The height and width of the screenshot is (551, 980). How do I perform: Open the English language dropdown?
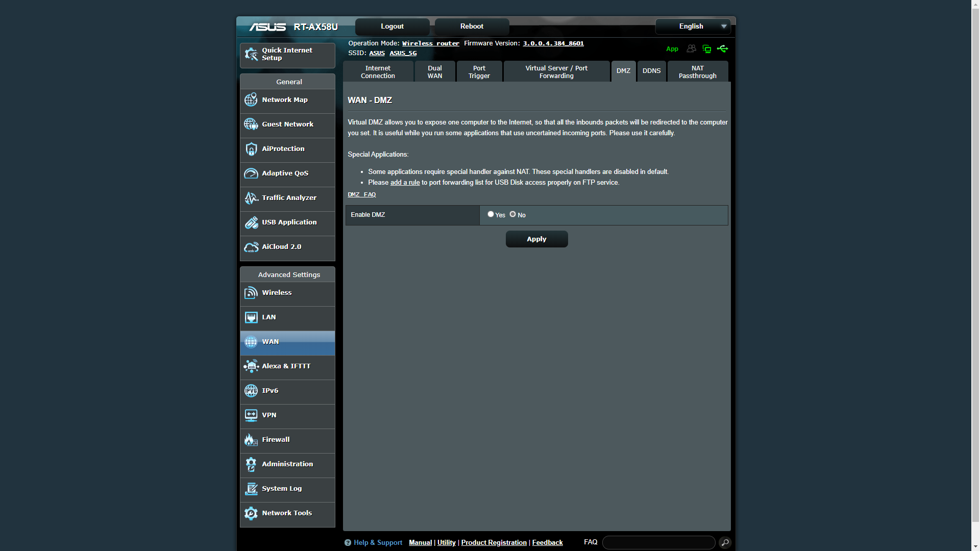pyautogui.click(x=693, y=27)
